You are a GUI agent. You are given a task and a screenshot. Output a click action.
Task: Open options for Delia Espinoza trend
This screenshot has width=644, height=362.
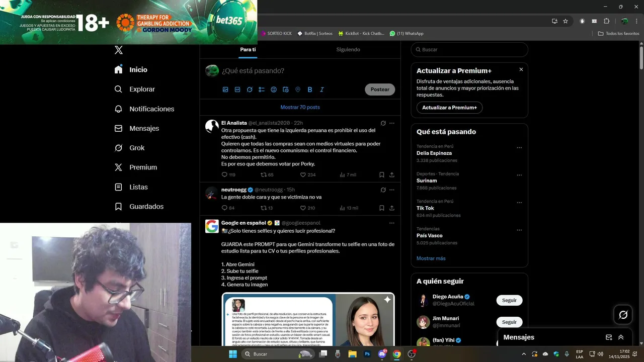click(519, 148)
